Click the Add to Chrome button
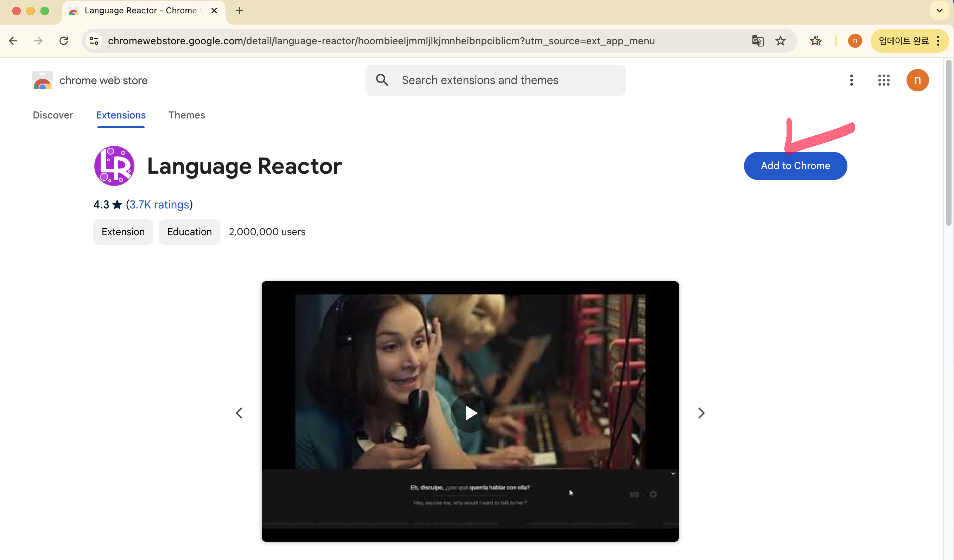Image resolution: width=954 pixels, height=560 pixels. tap(795, 166)
